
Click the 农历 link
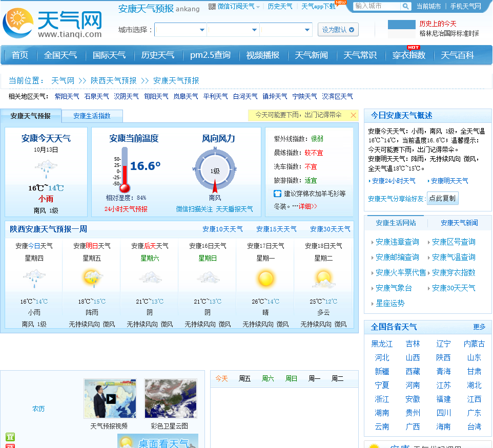38,409
